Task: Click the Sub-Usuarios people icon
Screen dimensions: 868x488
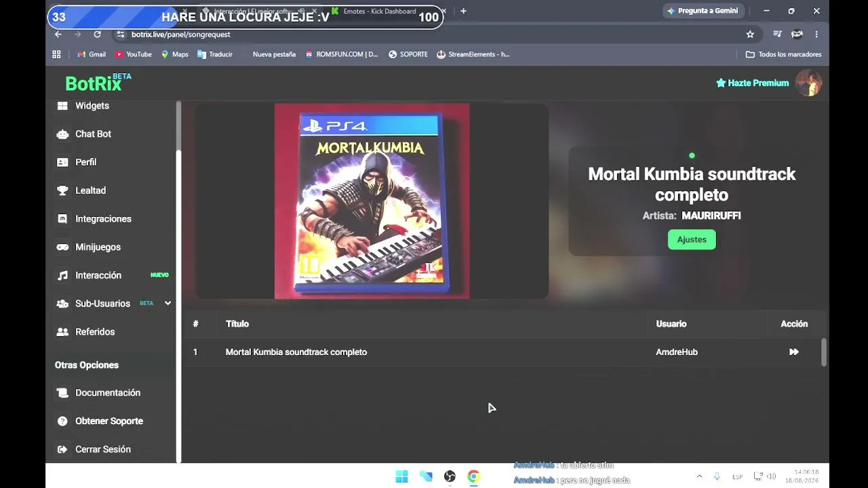Action: click(62, 304)
